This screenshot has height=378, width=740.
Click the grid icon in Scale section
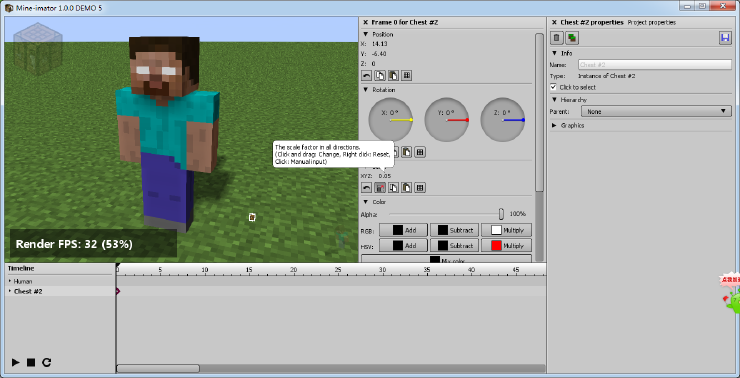pyautogui.click(x=420, y=188)
